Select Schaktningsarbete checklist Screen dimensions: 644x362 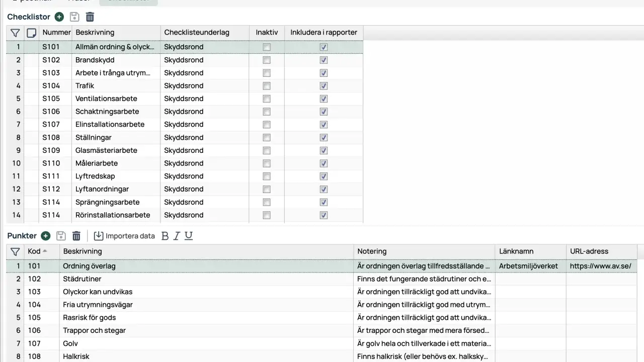click(185, 112)
